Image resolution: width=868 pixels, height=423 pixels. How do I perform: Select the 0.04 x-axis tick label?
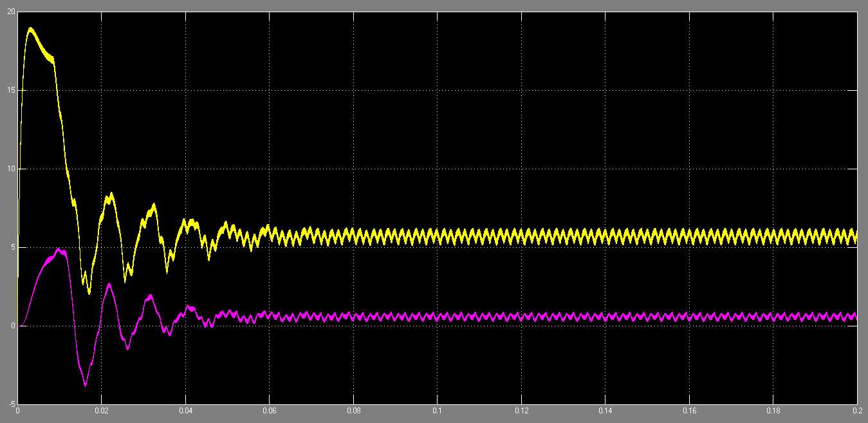185,410
